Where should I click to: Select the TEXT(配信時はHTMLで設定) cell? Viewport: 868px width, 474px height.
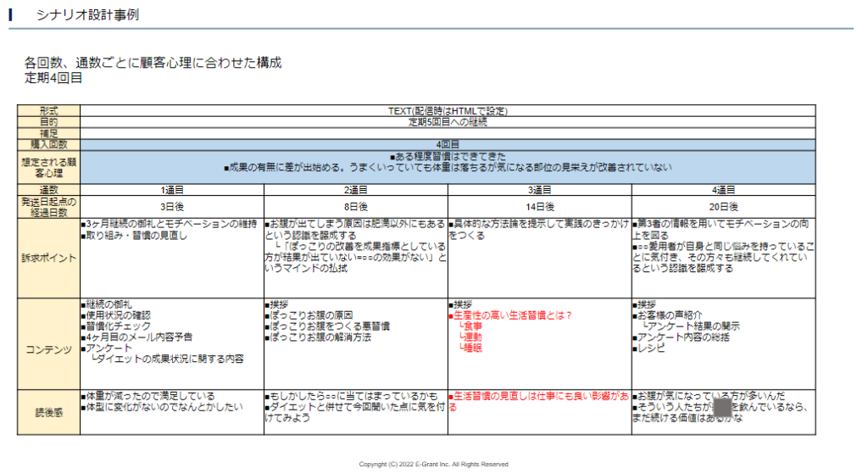tap(448, 110)
